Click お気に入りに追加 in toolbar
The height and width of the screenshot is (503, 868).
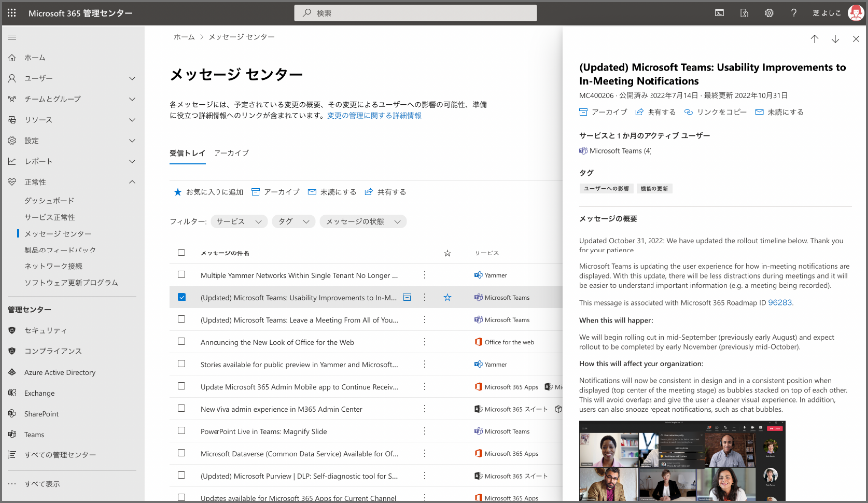coord(209,192)
